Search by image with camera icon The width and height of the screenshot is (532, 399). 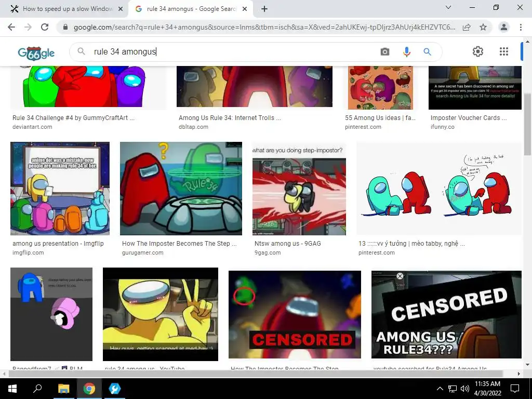coord(385,51)
